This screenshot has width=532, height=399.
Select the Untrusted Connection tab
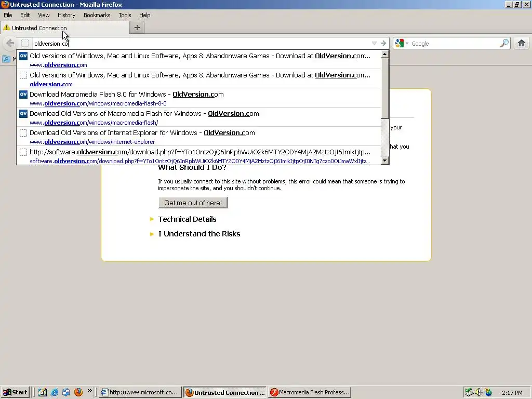tap(65, 28)
